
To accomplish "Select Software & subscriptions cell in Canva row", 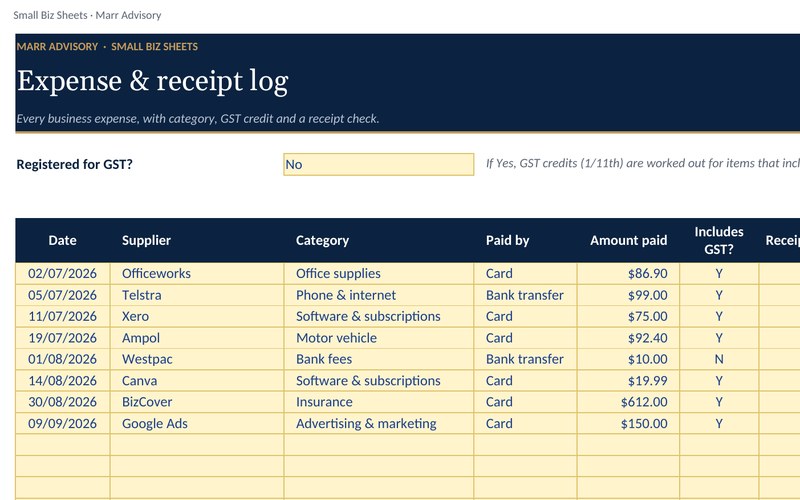I will pyautogui.click(x=379, y=381).
